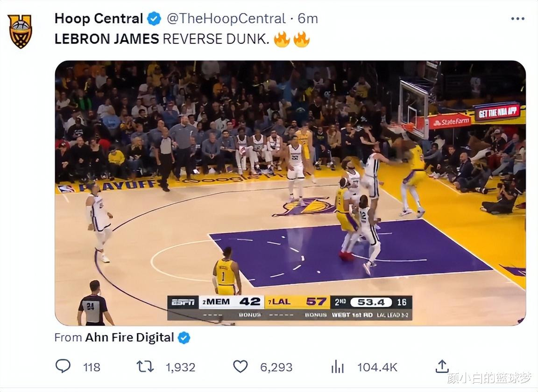Click the 6,293 likes count
Screen dimensions: 538x392
coord(276,367)
